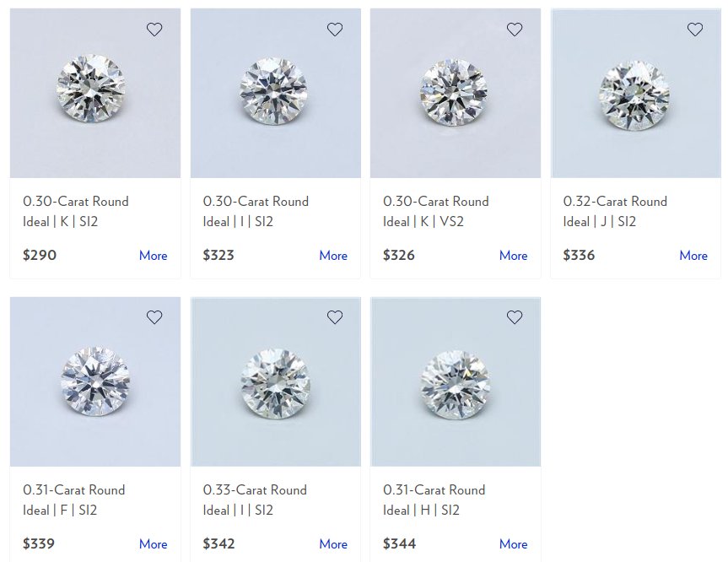The image size is (728, 562).
Task: Favorite the $290 0.30-Carat K SI2 diamond
Action: coord(154,30)
